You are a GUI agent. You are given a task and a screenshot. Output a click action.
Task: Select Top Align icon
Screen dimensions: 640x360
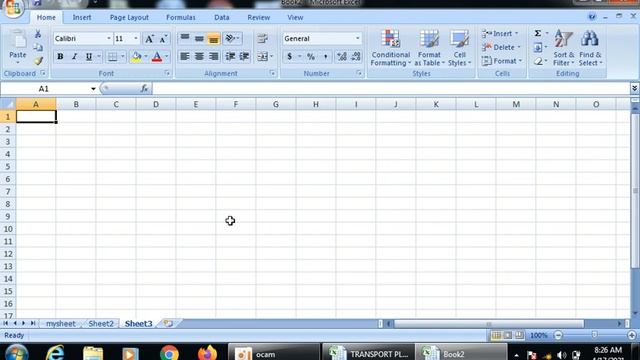point(185,38)
